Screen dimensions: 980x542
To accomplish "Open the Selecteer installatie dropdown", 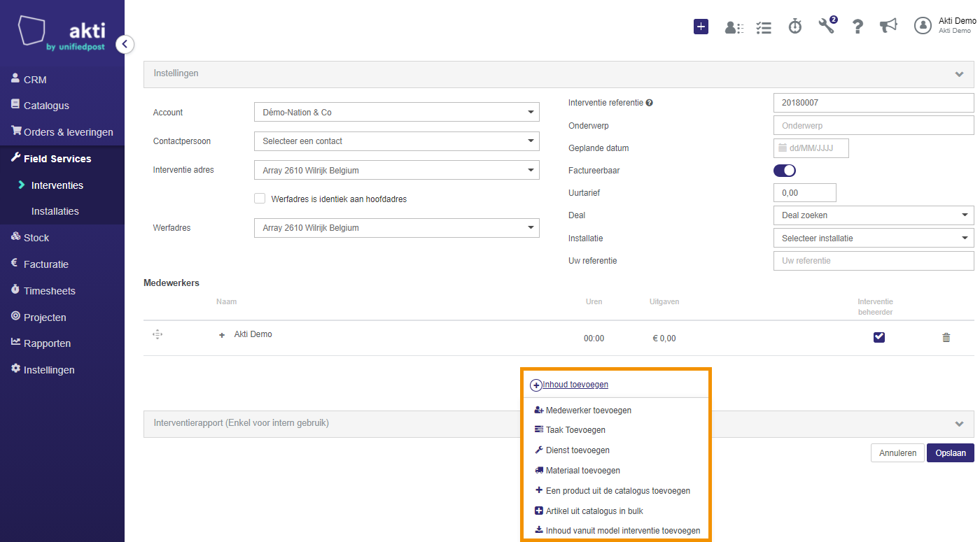I will [x=874, y=238].
